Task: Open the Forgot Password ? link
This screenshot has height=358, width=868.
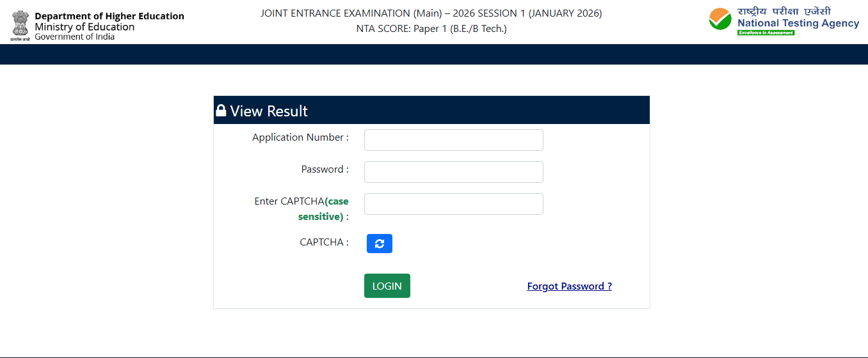Action: click(569, 286)
